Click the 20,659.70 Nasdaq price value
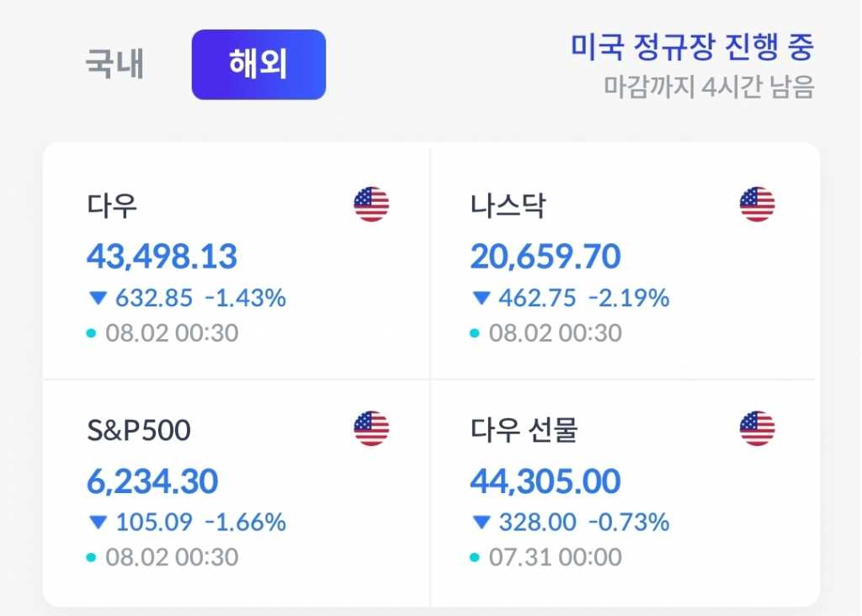The image size is (862, 616). (545, 257)
